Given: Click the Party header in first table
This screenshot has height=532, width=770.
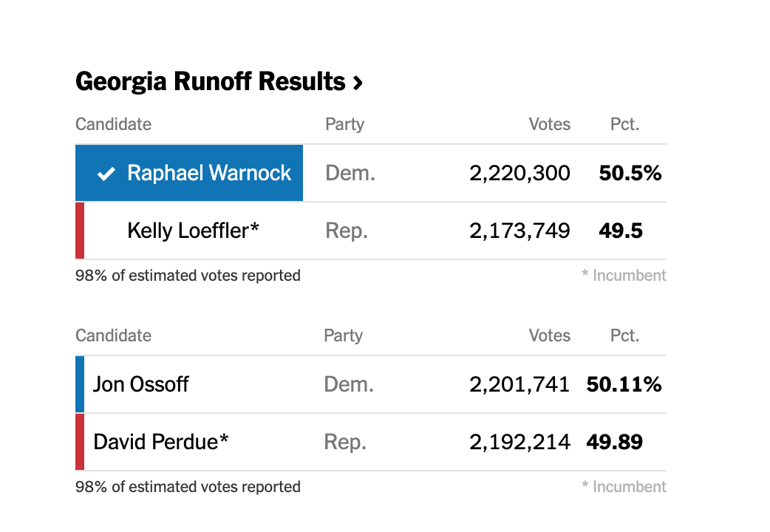Looking at the screenshot, I should click(344, 124).
